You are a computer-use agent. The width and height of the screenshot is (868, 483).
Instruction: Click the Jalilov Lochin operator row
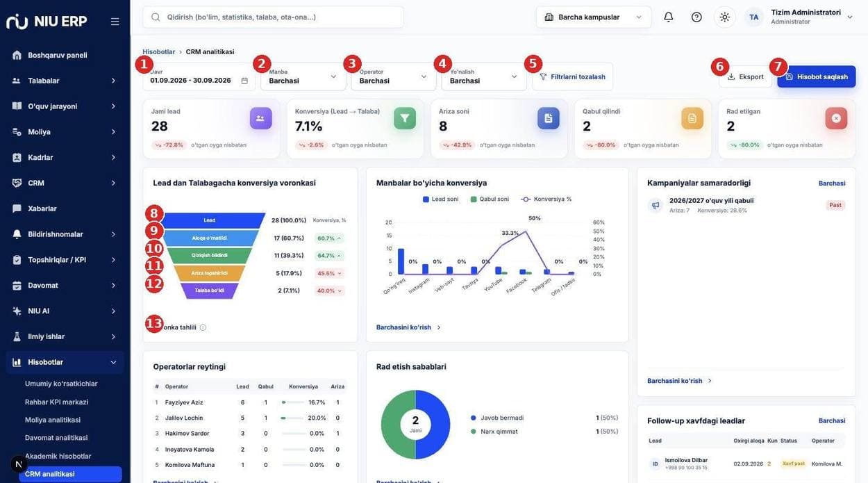point(250,418)
